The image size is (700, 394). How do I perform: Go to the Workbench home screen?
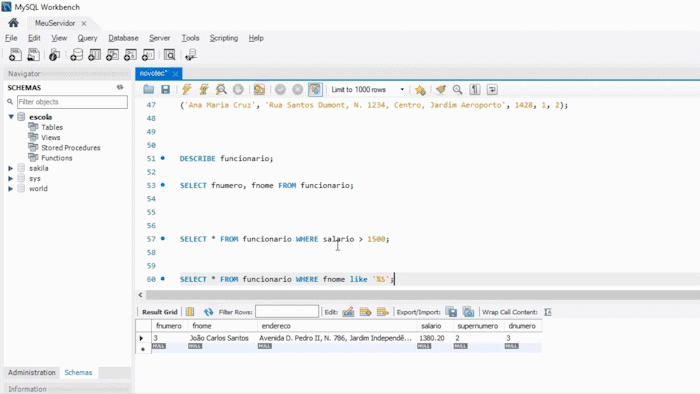click(x=13, y=23)
